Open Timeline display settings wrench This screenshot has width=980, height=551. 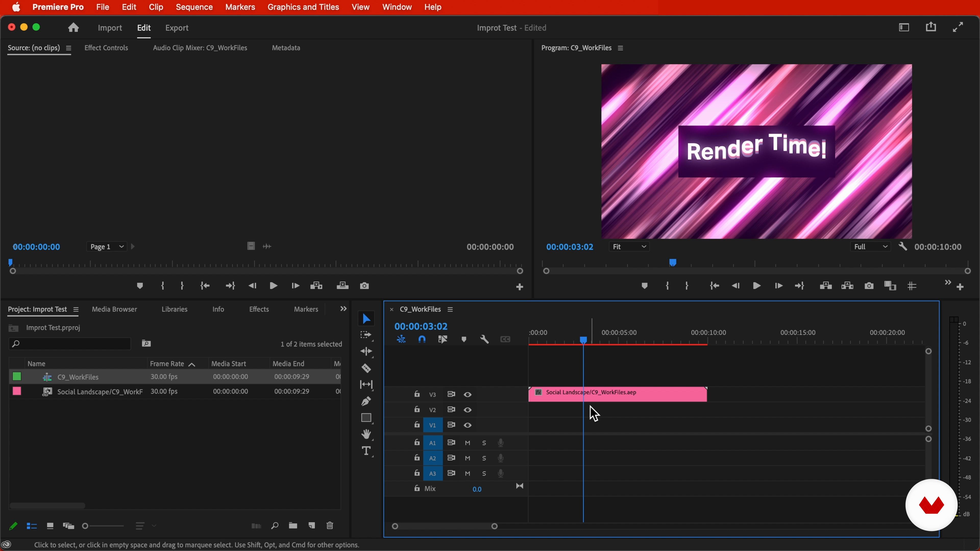tap(484, 339)
